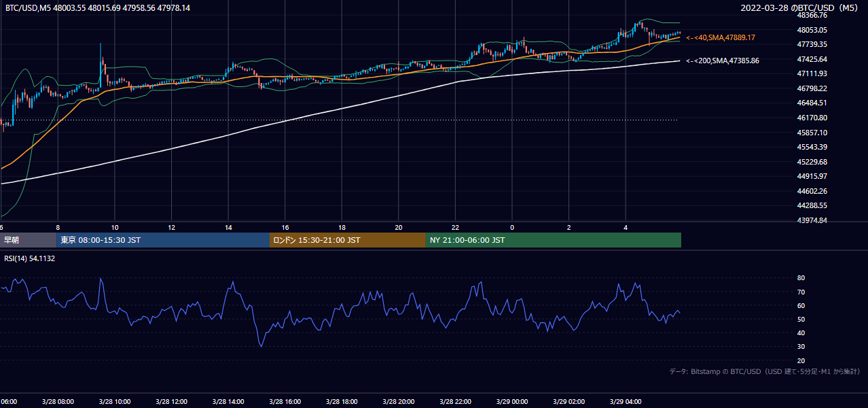This screenshot has height=408, width=868.
Task: Click the Bitstamp data source note
Action: tap(765, 371)
